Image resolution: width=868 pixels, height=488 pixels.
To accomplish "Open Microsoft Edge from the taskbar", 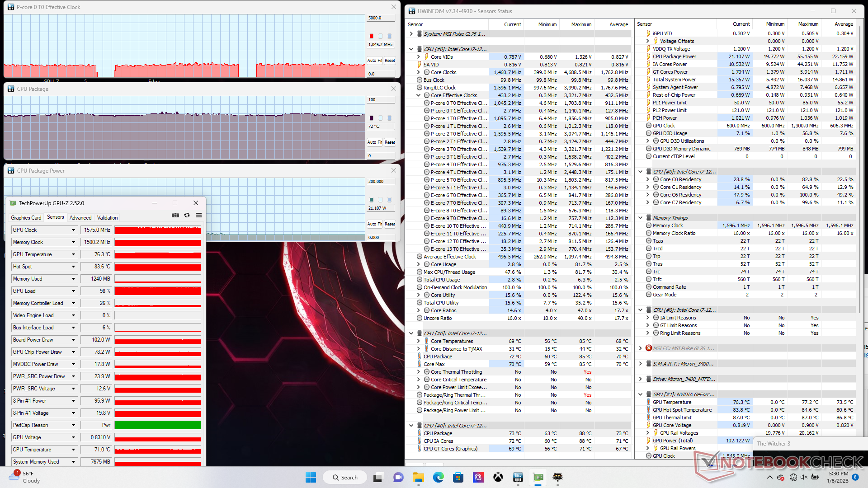I will tap(438, 477).
